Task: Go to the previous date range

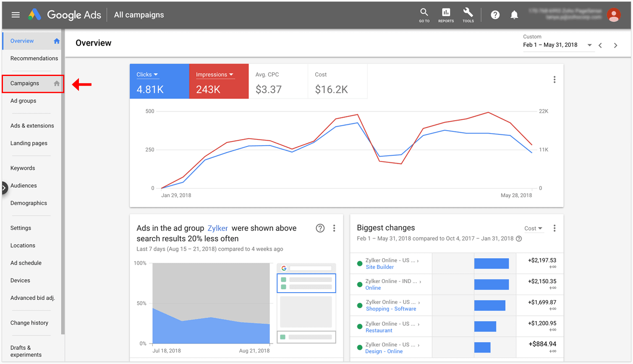Action: tap(601, 45)
